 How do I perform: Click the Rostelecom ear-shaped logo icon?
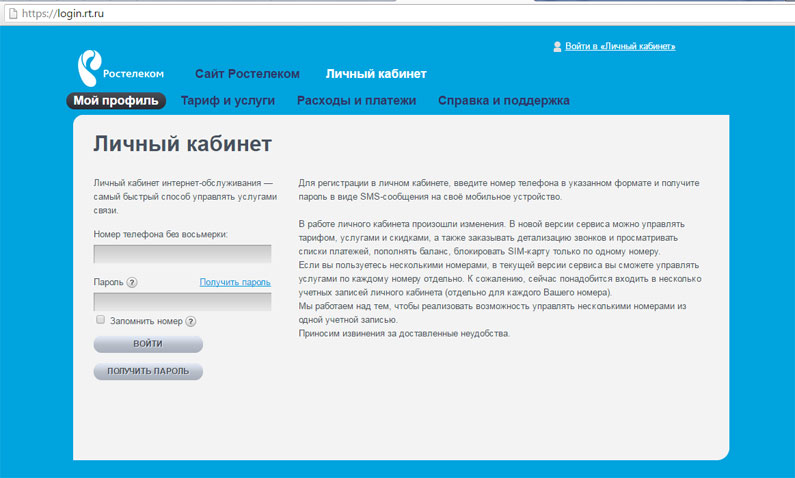(x=89, y=67)
